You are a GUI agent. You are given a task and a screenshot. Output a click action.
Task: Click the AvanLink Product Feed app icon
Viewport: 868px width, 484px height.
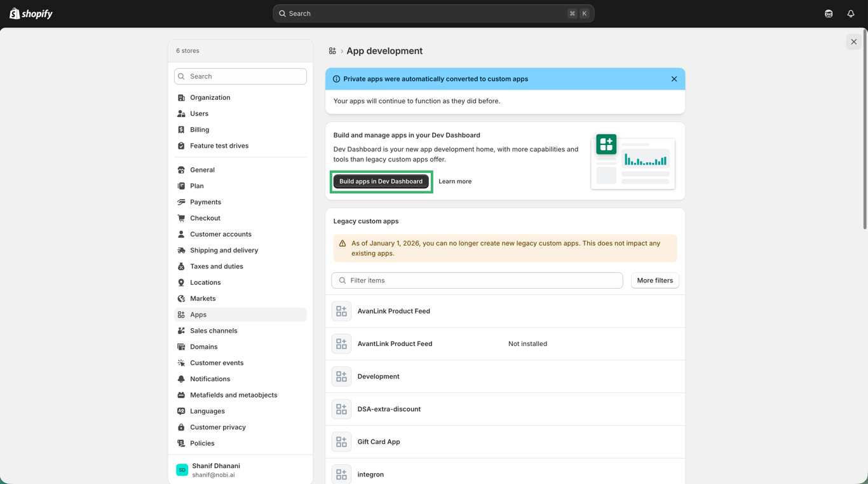pos(341,311)
